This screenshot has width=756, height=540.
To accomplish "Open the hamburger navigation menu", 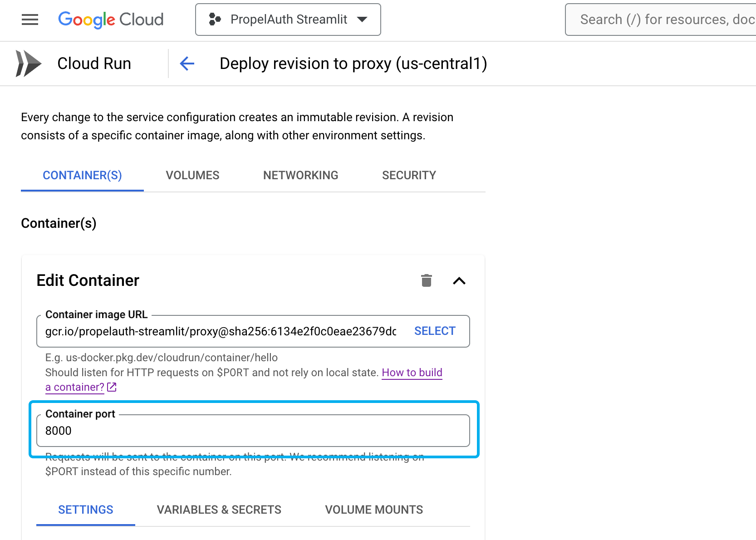I will pyautogui.click(x=30, y=20).
